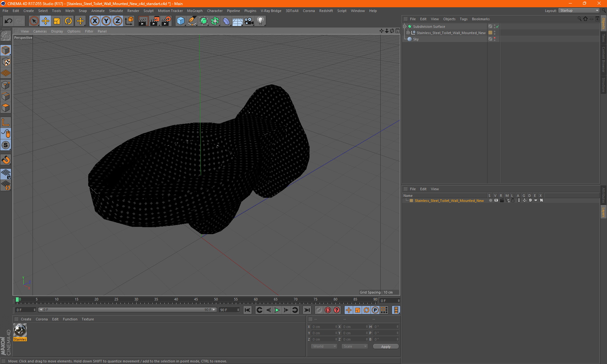This screenshot has width=607, height=364.
Task: Open the MoGraph menu
Action: click(195, 11)
